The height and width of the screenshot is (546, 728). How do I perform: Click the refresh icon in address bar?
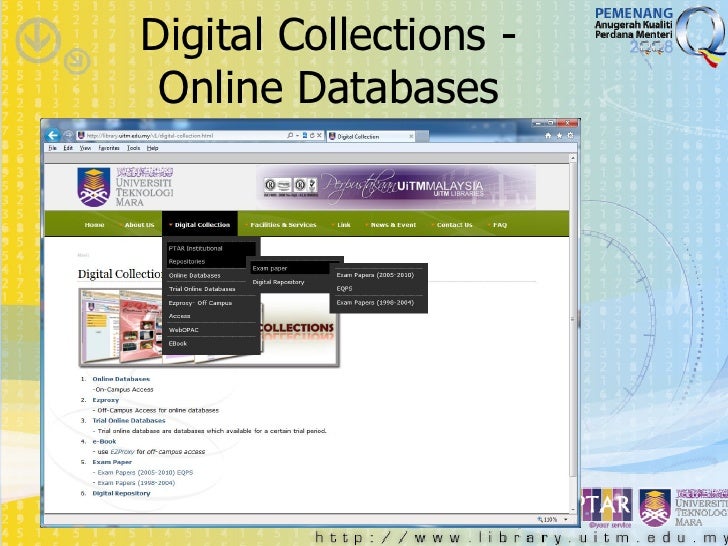tap(312, 136)
